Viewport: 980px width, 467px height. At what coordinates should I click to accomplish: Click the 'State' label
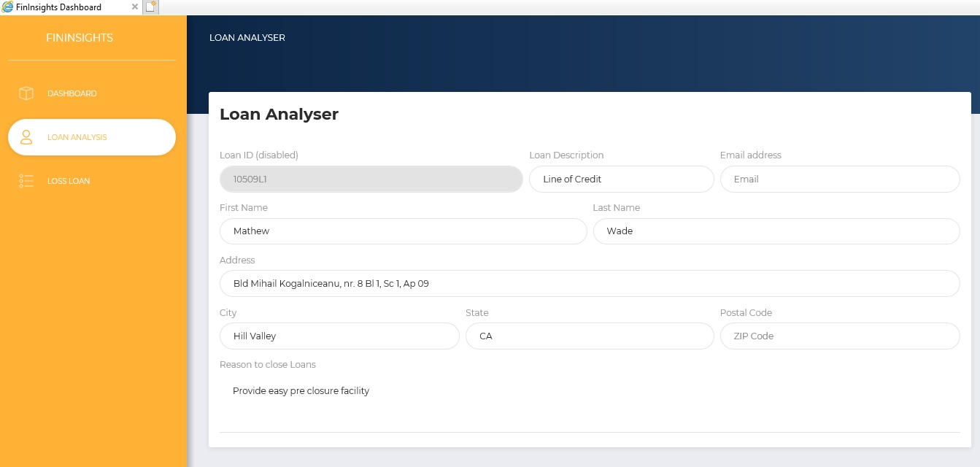(477, 313)
